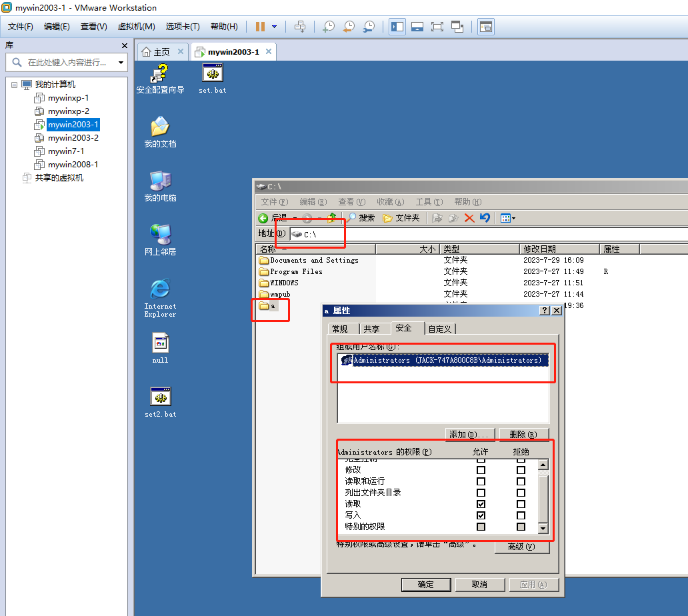
Task: Select mywinxp-2 in the library tree
Action: pos(68,111)
